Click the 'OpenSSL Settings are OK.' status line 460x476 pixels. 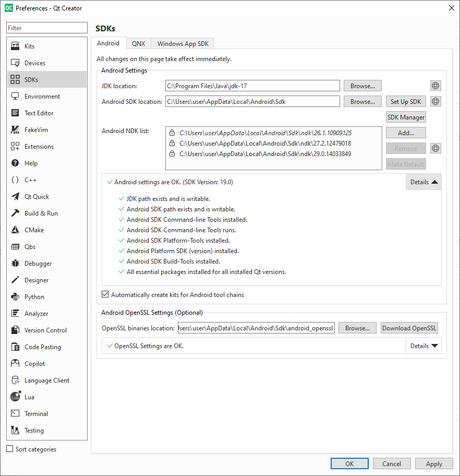point(146,346)
